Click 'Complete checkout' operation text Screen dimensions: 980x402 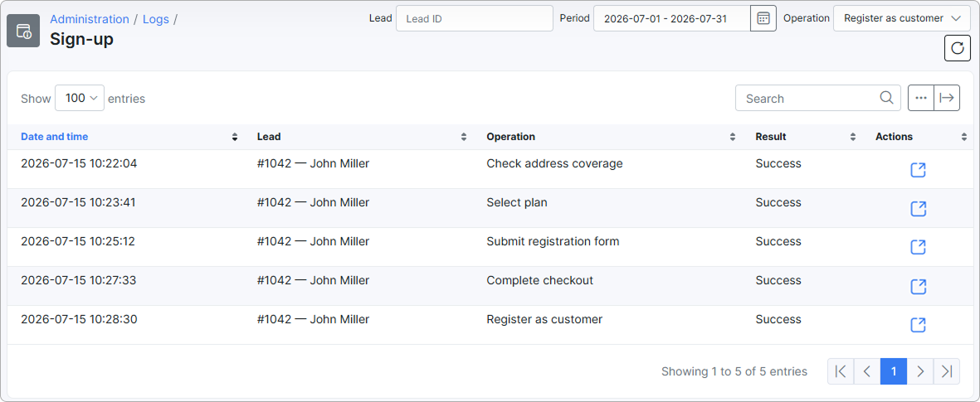pyautogui.click(x=539, y=280)
